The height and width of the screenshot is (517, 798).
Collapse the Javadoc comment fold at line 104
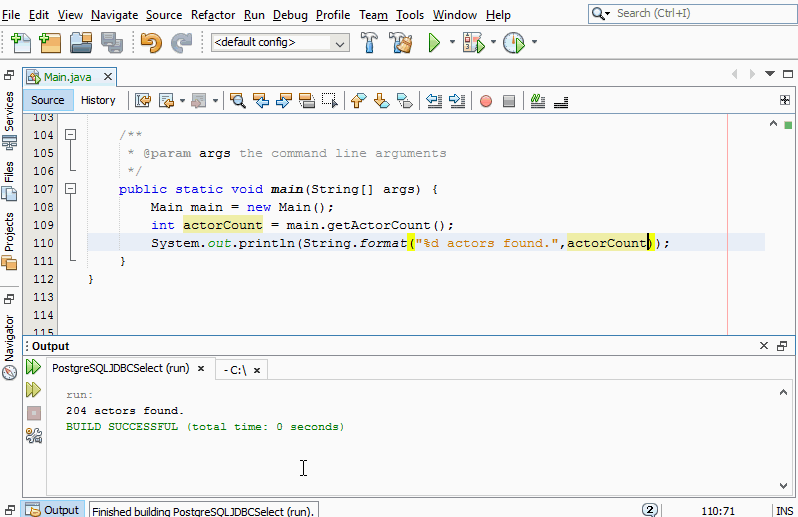point(70,135)
